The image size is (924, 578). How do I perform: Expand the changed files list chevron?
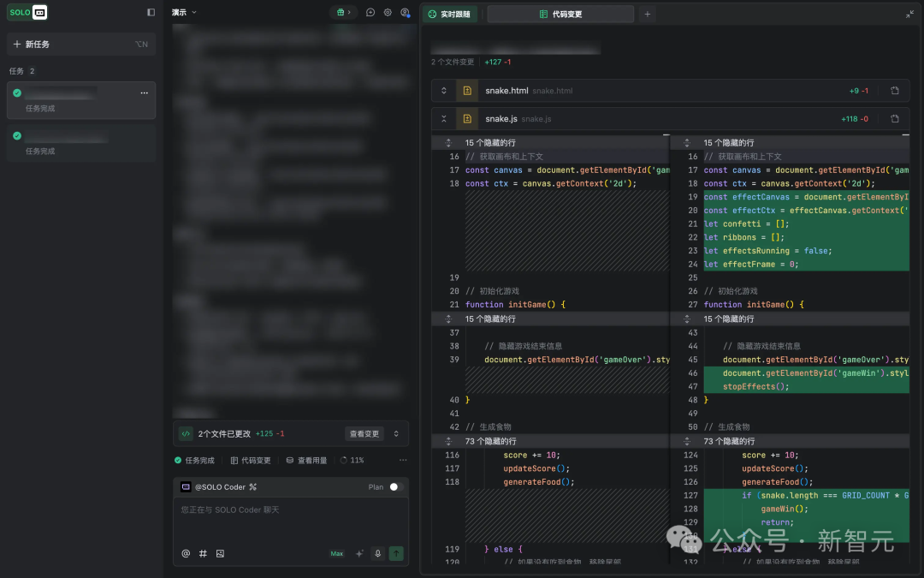point(396,434)
